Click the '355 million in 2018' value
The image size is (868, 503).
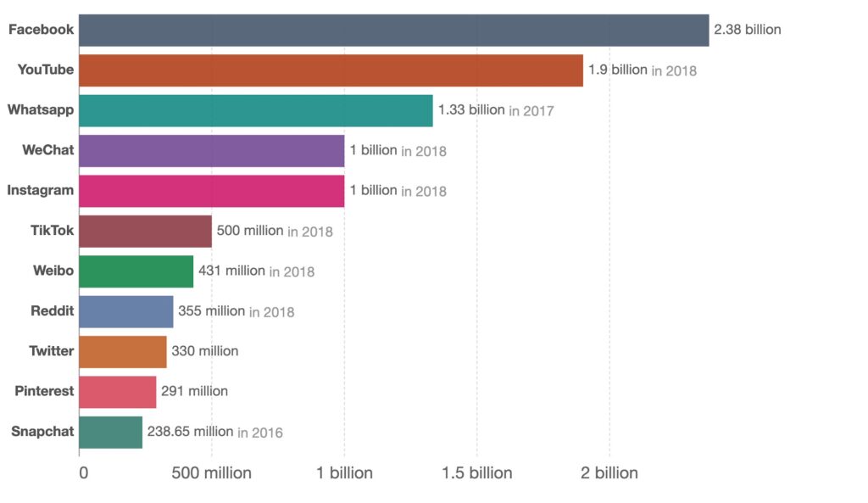(x=236, y=310)
